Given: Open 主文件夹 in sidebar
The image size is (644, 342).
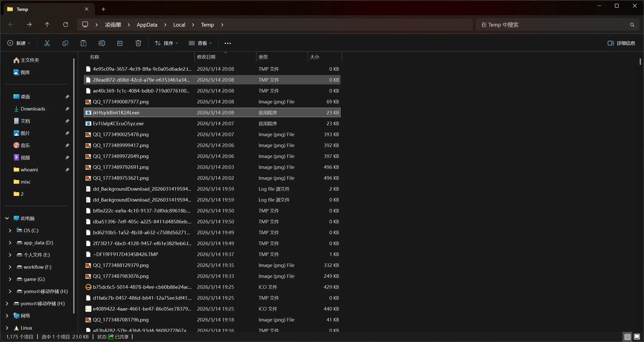Looking at the screenshot, I should [x=30, y=60].
